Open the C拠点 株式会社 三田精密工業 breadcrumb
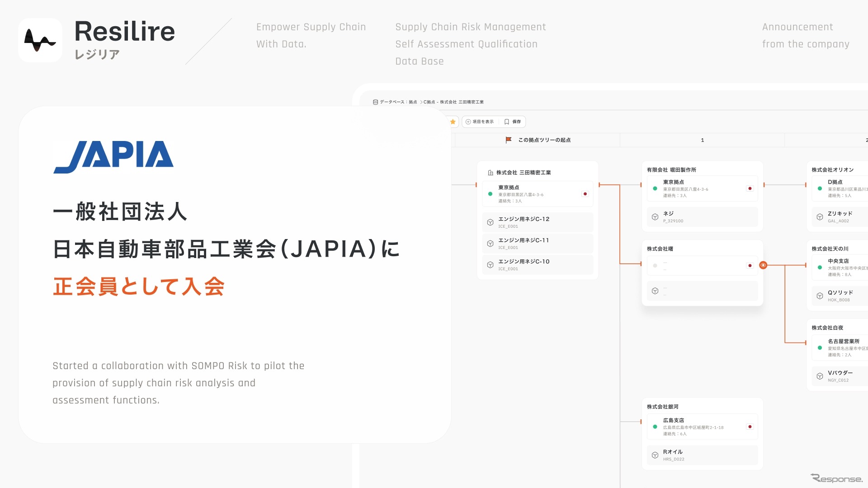The image size is (868, 488). (x=453, y=102)
